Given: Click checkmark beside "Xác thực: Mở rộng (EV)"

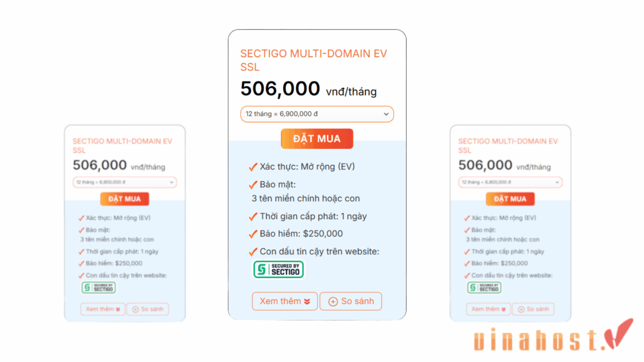Looking at the screenshot, I should tap(253, 167).
